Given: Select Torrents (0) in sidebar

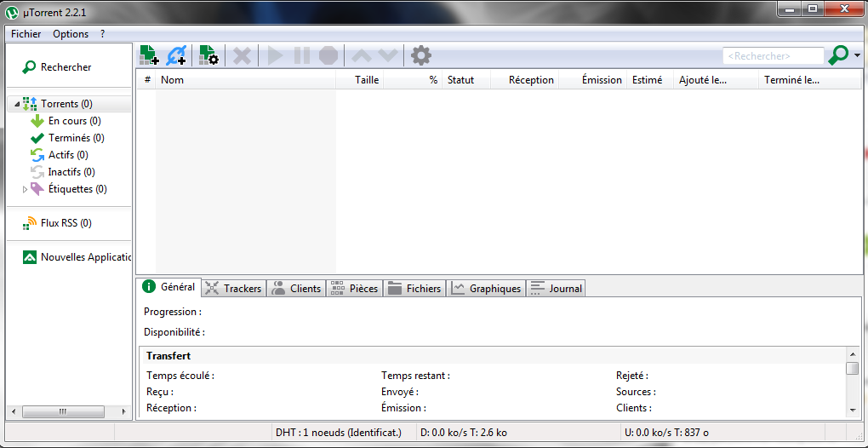Looking at the screenshot, I should click(66, 104).
